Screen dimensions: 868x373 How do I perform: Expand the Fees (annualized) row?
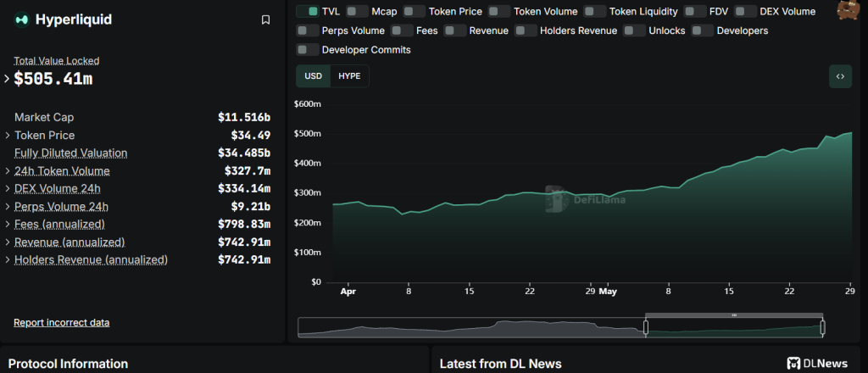(7, 224)
